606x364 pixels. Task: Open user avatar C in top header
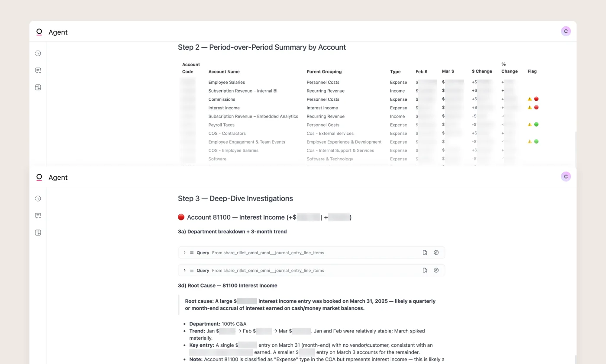coord(566,31)
